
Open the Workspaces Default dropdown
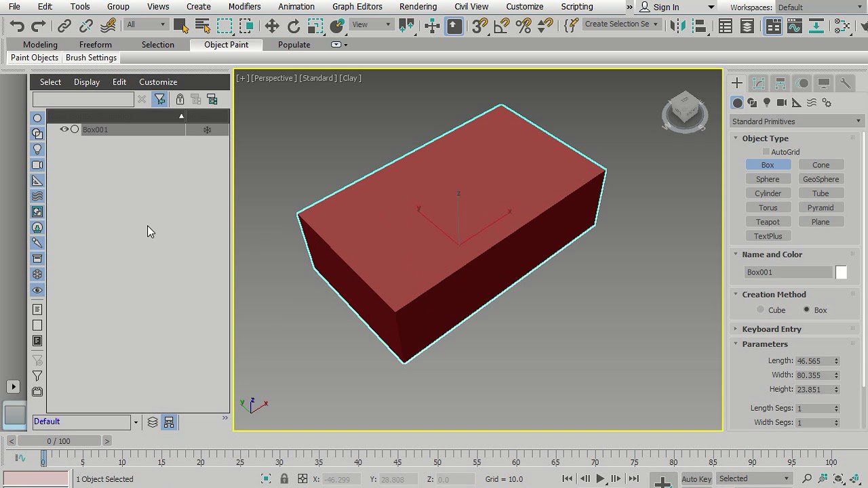821,7
